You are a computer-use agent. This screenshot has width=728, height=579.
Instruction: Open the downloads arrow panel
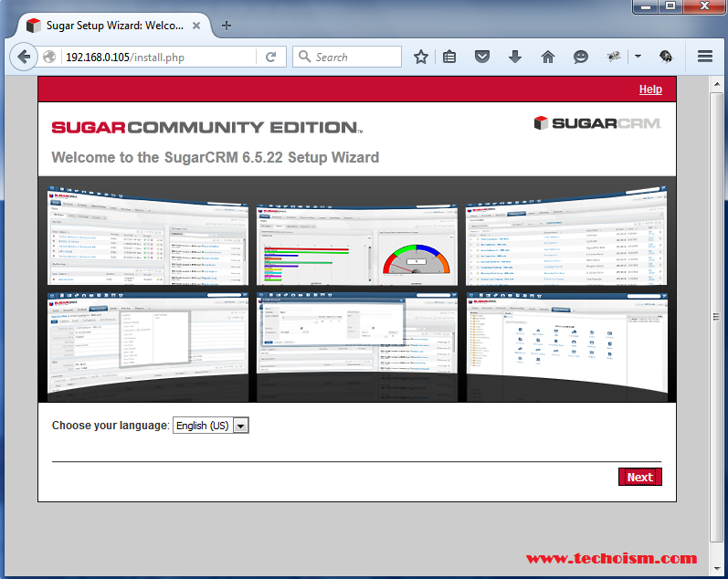(x=515, y=58)
